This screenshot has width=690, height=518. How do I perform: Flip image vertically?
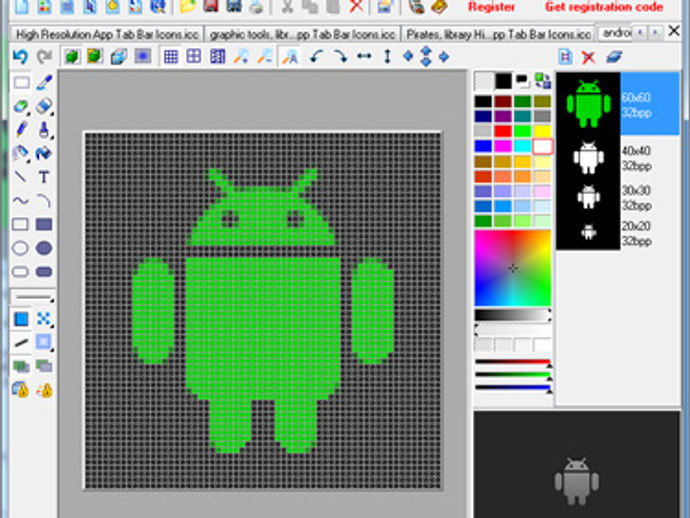pos(387,56)
